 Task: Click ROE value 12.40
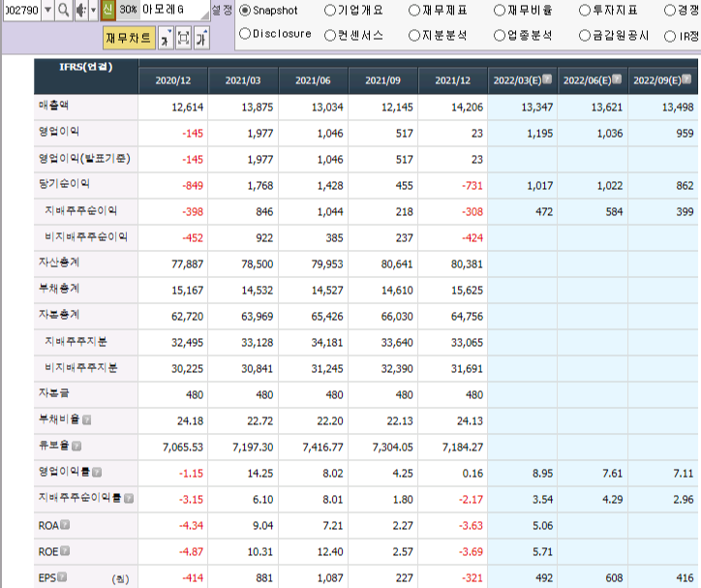330,552
